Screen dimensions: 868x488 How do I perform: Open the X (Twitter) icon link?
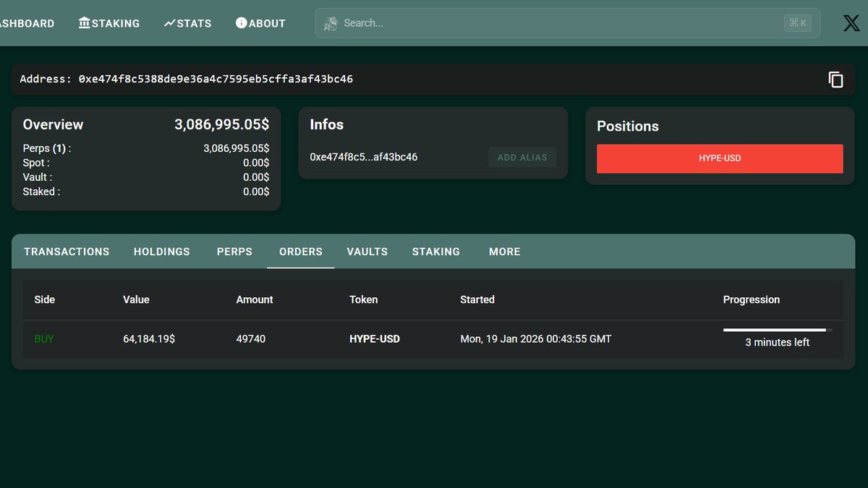click(851, 23)
